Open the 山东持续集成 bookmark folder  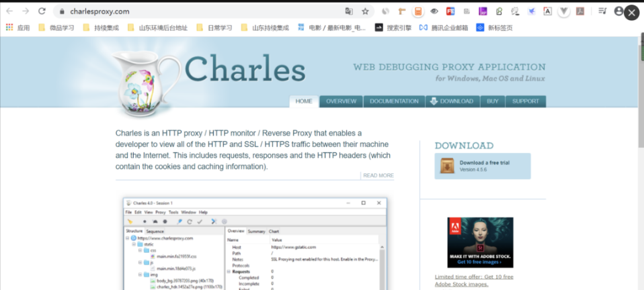[265, 28]
